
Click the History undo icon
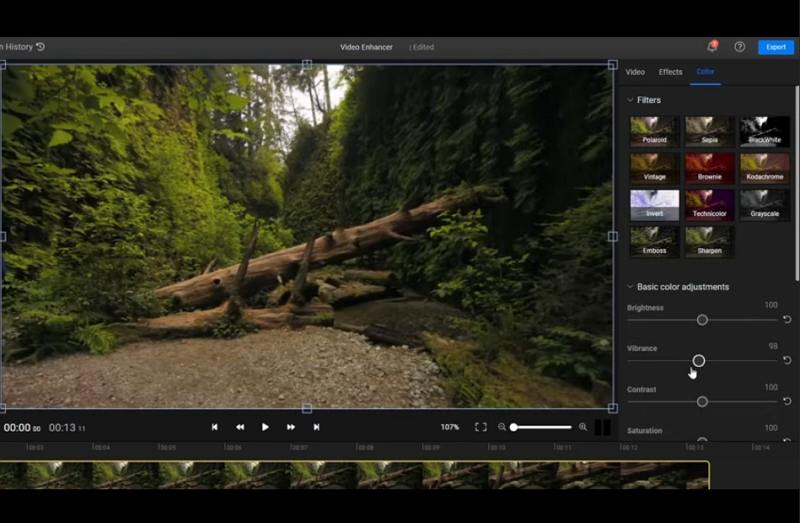tap(40, 47)
